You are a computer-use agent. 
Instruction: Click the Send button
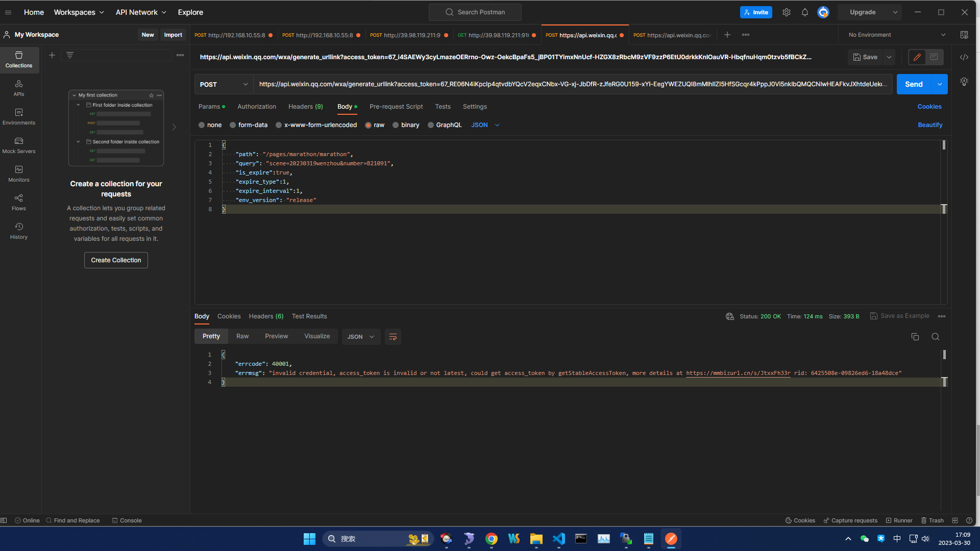point(913,84)
